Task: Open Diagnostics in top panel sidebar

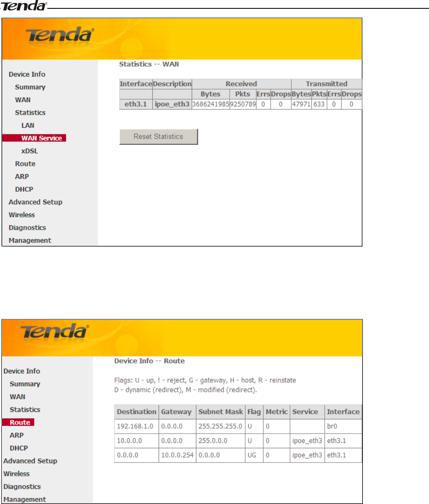Action: point(27,228)
